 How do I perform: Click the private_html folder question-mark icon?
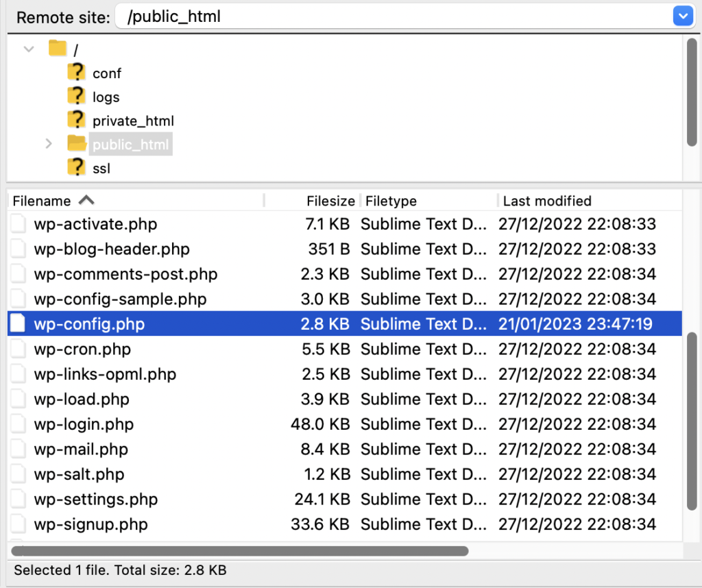(77, 119)
